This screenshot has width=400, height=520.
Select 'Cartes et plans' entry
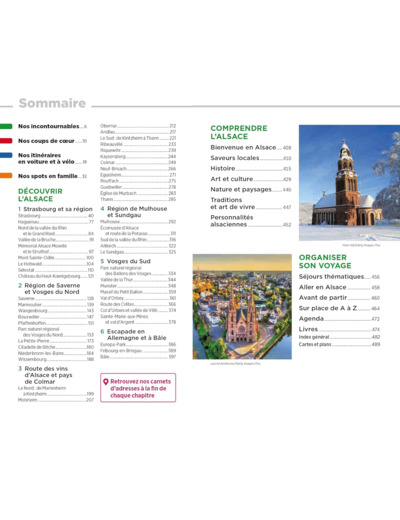pos(339,344)
